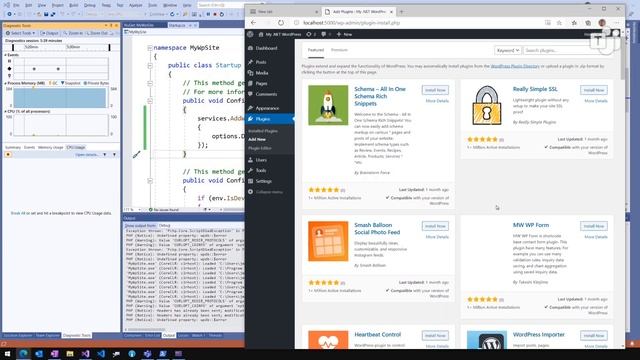The height and width of the screenshot is (360, 640).
Task: Reload the browser page
Action: click(x=281, y=23)
